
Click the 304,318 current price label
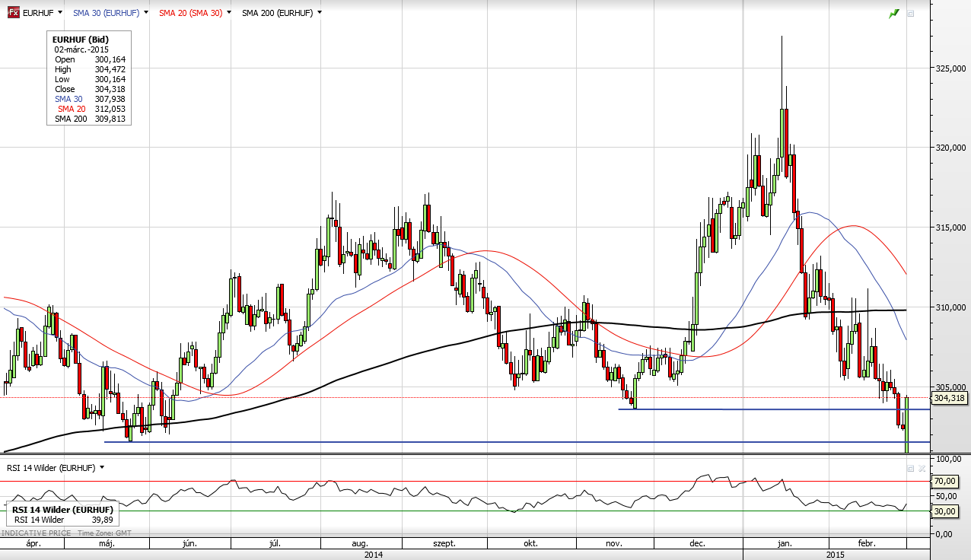coord(948,398)
